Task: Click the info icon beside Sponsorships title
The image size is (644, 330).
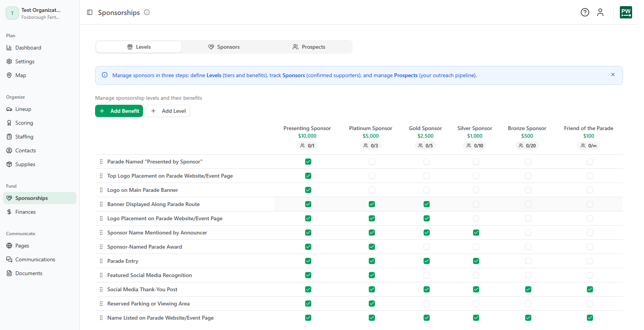Action: pyautogui.click(x=147, y=12)
